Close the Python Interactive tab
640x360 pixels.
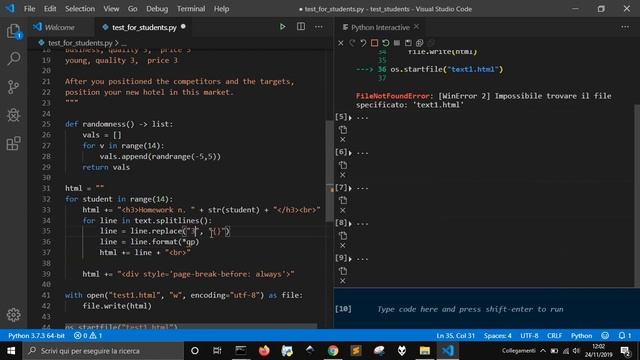[x=416, y=27]
